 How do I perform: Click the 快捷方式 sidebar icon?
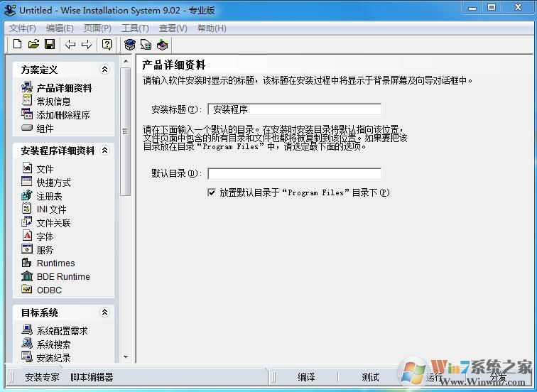(x=27, y=182)
